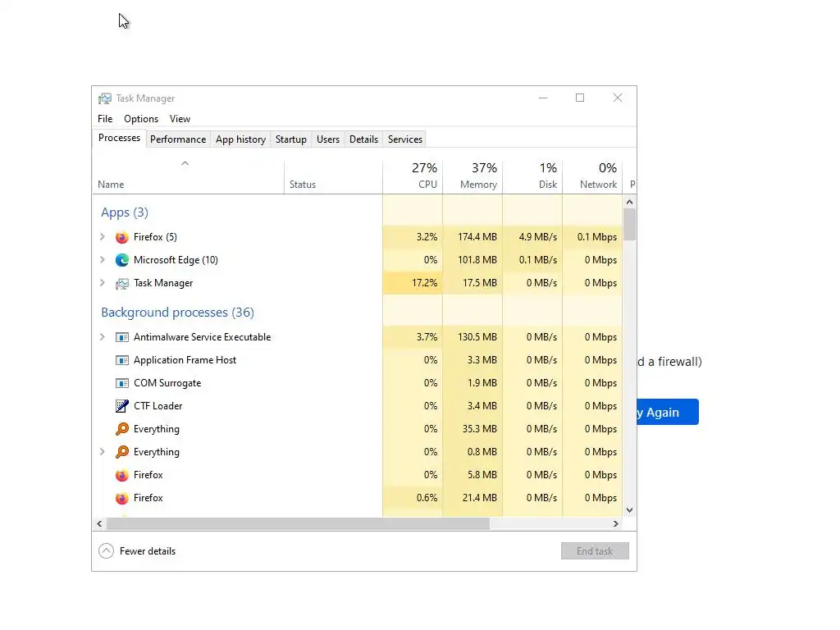This screenshot has height=630, width=840.
Task: Maximize the Task Manager window
Action: tap(580, 98)
